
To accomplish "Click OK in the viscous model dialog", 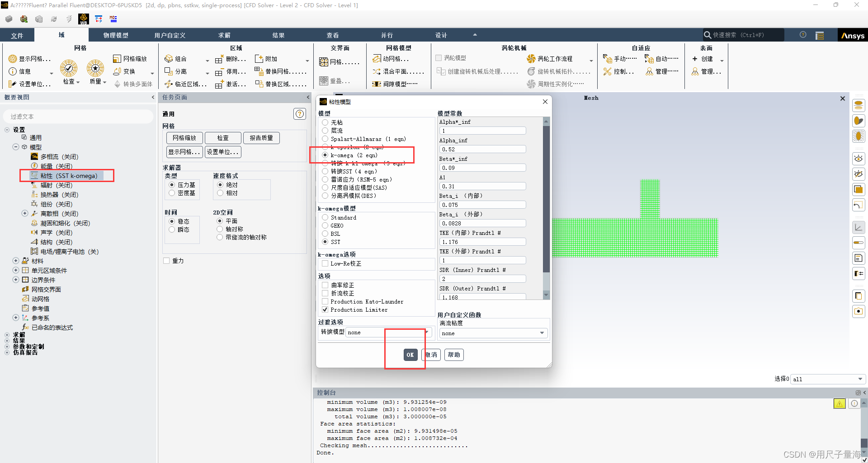I will pos(410,355).
